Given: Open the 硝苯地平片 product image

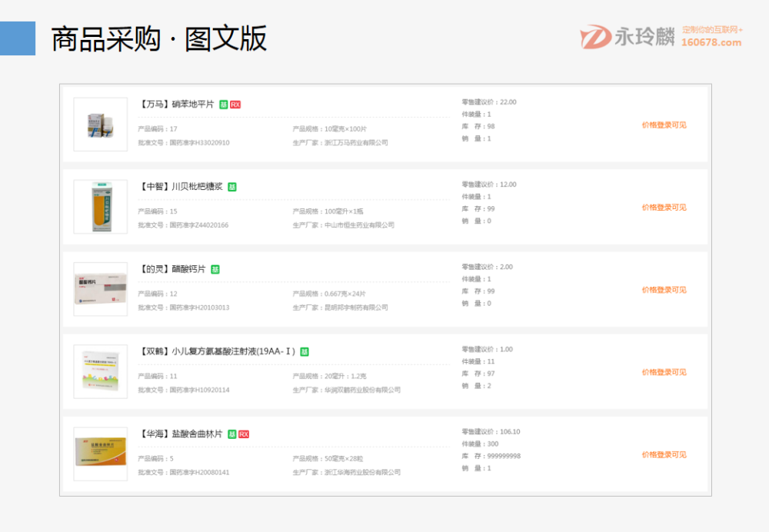Looking at the screenshot, I should pos(101,125).
